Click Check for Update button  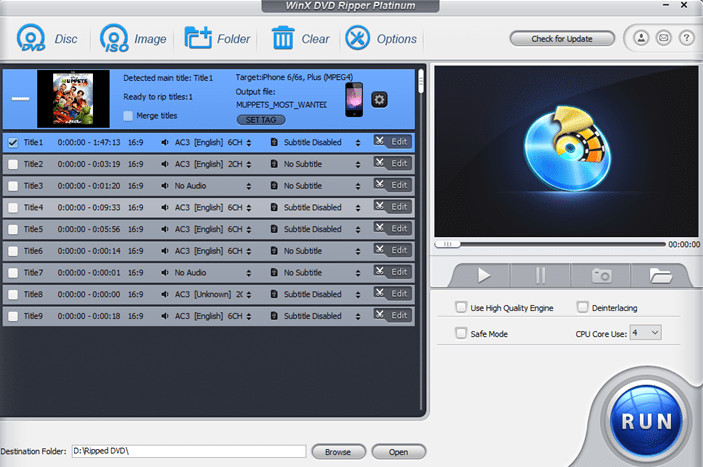point(562,39)
